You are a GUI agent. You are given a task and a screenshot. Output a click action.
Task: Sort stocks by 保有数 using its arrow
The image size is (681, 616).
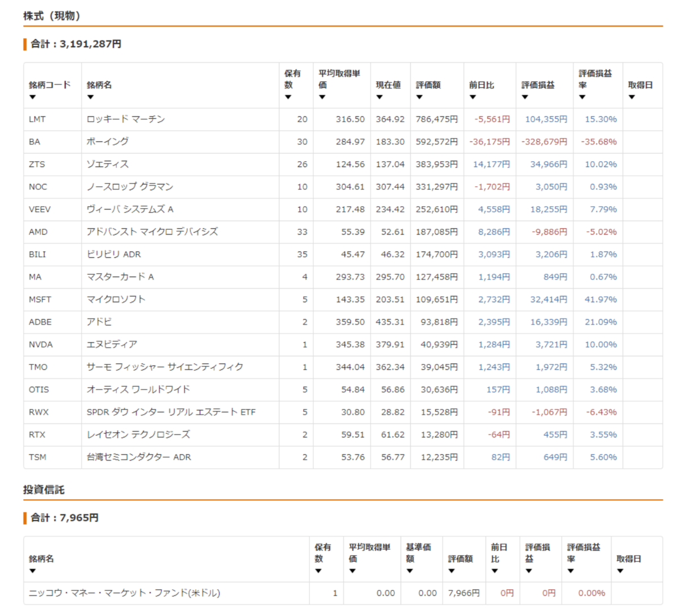288,97
